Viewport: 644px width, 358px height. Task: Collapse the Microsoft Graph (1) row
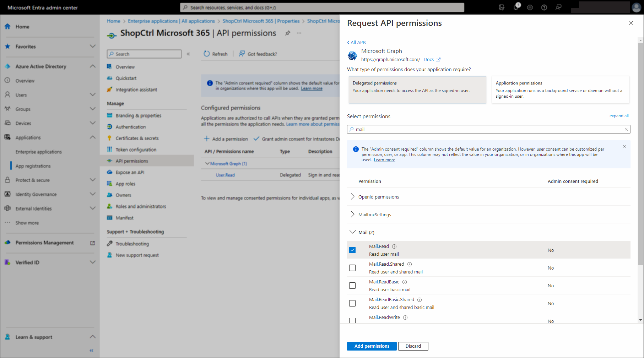[x=207, y=163]
